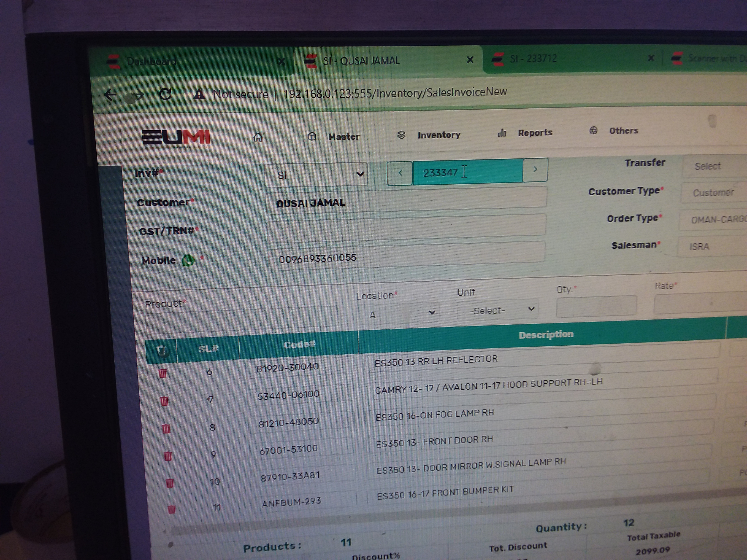The width and height of the screenshot is (747, 560).
Task: Click the Code# column header
Action: 299,344
